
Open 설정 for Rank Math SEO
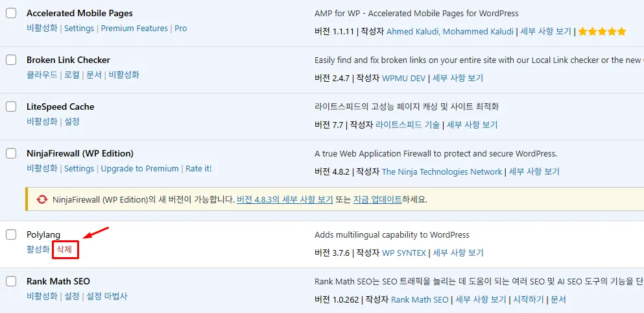[x=72, y=297]
